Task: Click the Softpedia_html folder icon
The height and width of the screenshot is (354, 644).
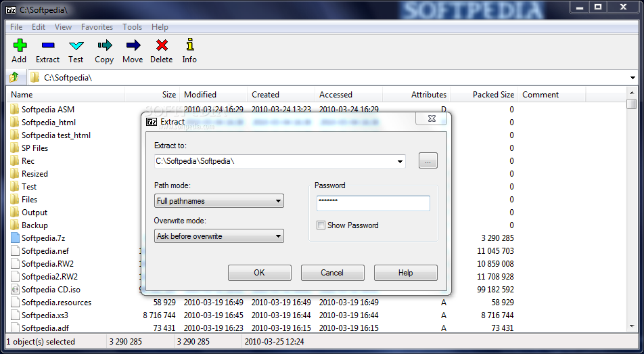Action: [x=15, y=122]
